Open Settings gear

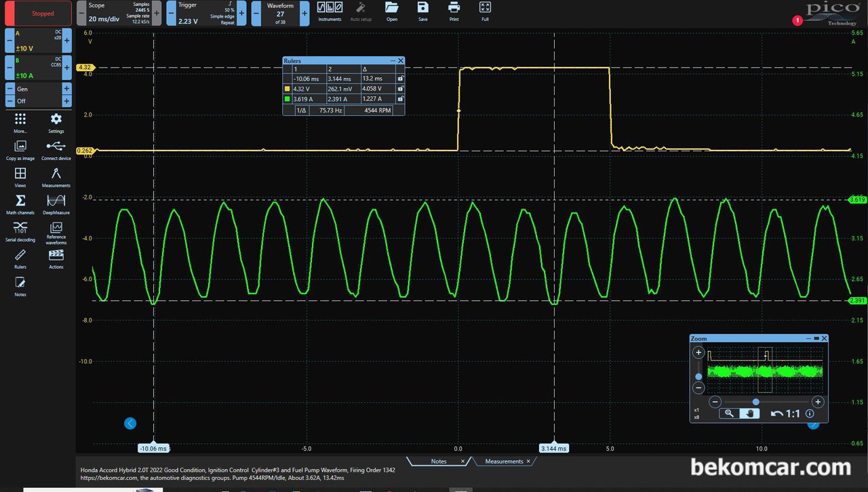(56, 123)
